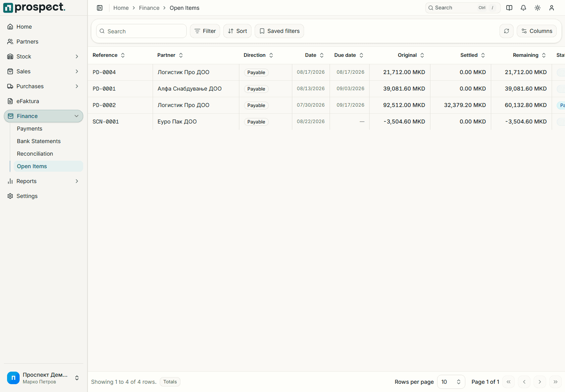Open row SCN-0001 reference
The height and width of the screenshot is (392, 565).
[106, 122]
